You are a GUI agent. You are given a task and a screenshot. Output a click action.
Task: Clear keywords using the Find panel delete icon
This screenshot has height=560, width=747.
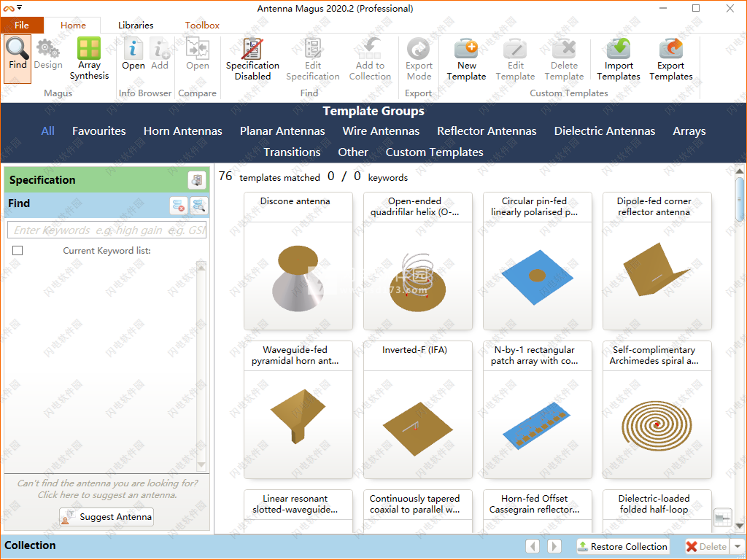tap(179, 205)
